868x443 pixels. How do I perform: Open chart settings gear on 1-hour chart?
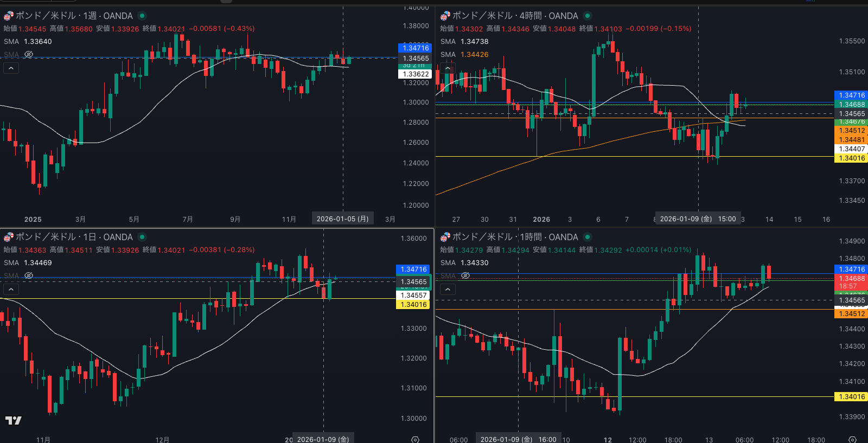[x=852, y=439]
